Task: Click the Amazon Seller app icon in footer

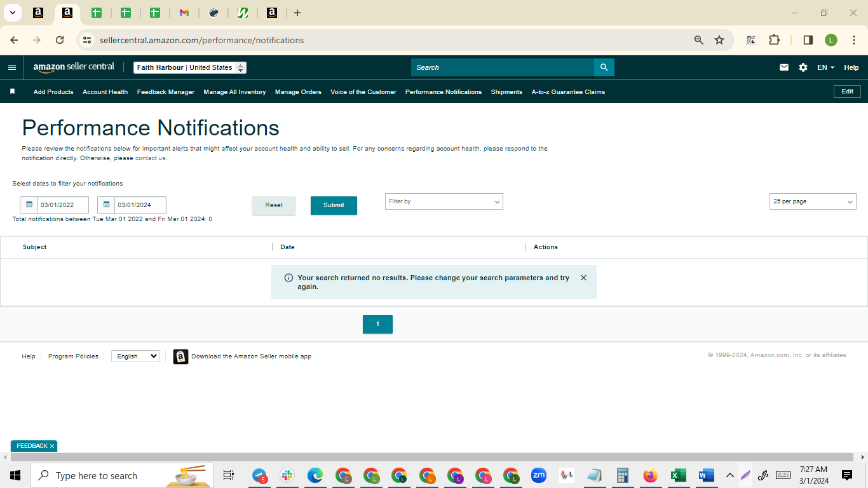Action: (x=180, y=356)
